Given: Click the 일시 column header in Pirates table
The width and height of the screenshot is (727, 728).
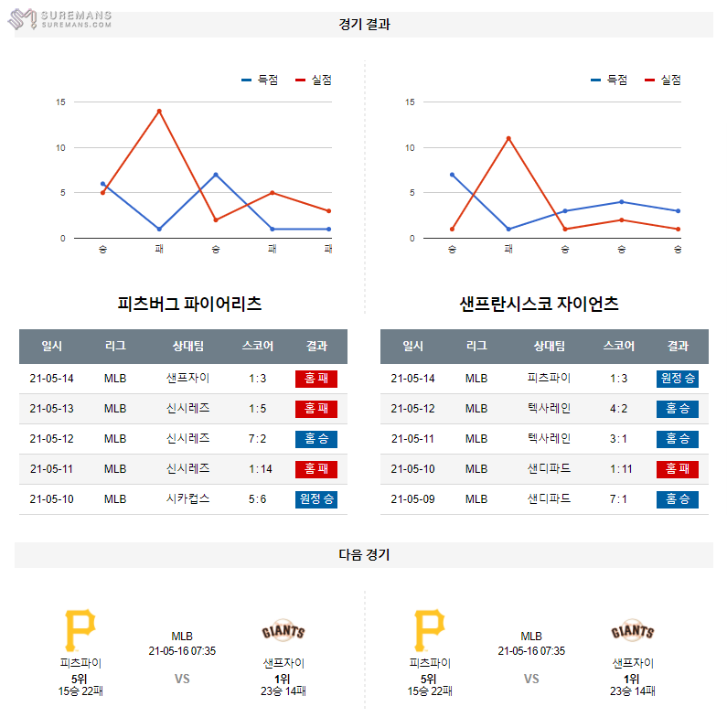Looking at the screenshot, I should click(x=52, y=346).
